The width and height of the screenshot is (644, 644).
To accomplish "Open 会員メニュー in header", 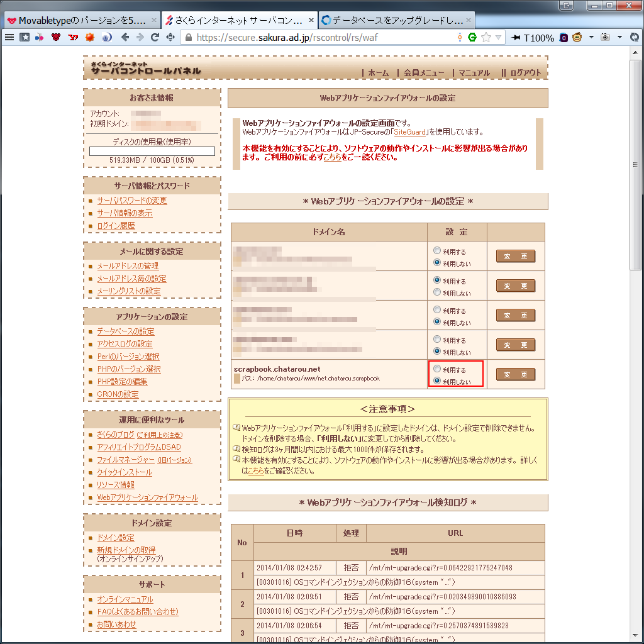I will point(424,73).
